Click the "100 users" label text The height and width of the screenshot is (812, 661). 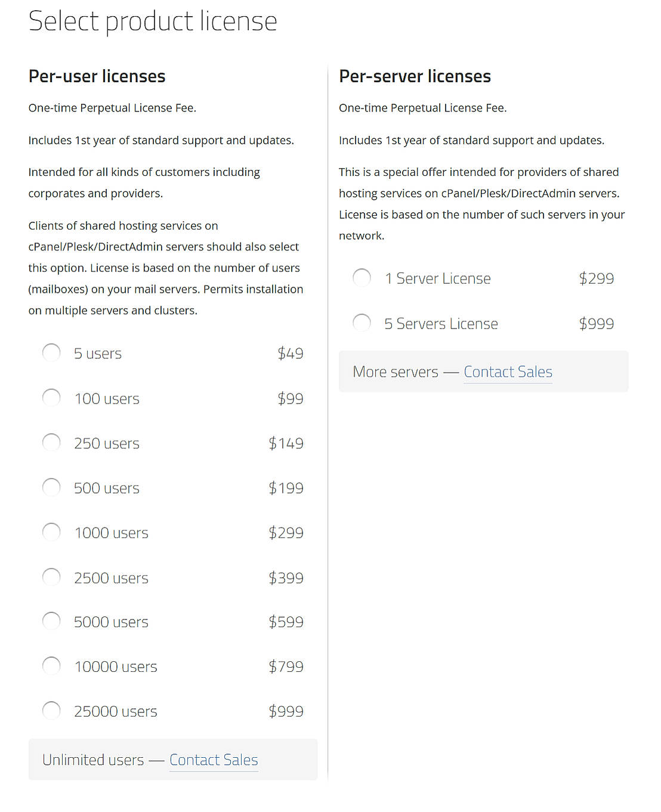coord(107,399)
